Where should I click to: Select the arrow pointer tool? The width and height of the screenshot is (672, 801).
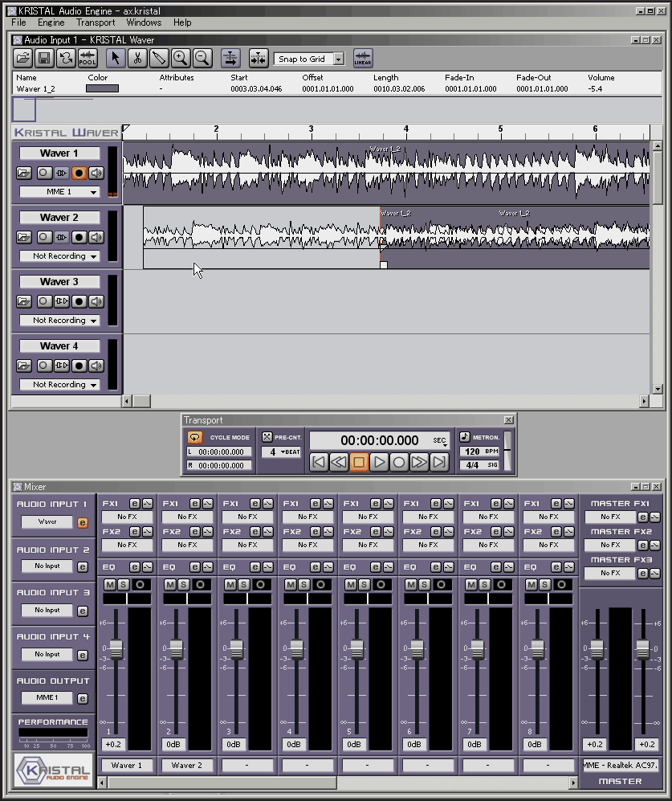116,58
